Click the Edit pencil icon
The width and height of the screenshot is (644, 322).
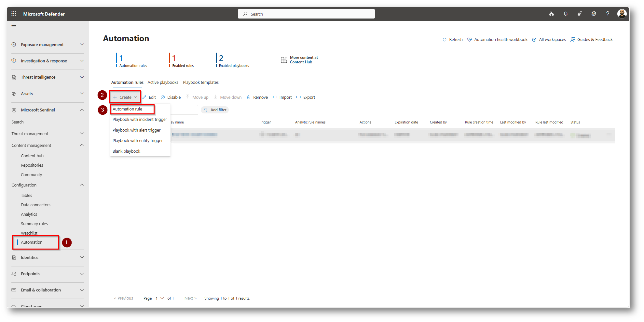[144, 97]
